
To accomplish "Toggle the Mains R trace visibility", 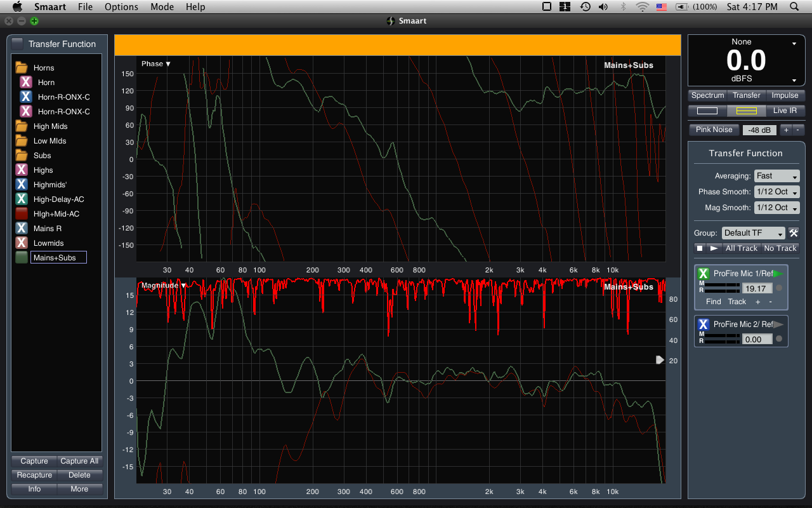I will coord(22,228).
